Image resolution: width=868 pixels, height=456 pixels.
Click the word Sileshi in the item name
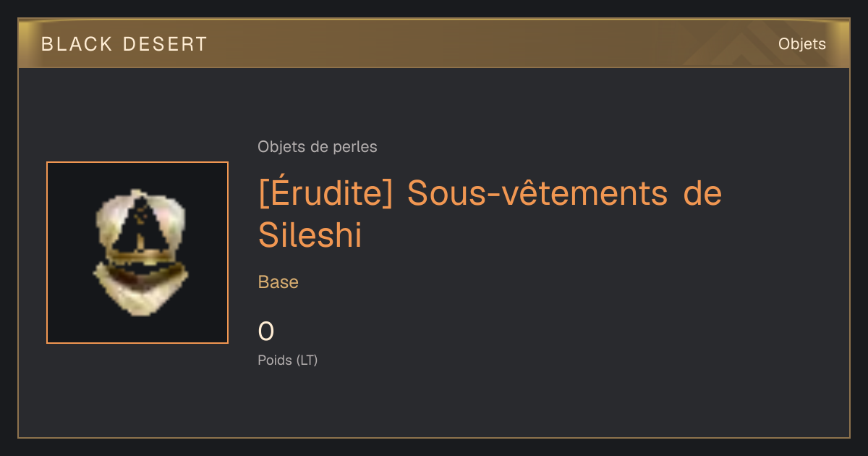click(x=310, y=234)
